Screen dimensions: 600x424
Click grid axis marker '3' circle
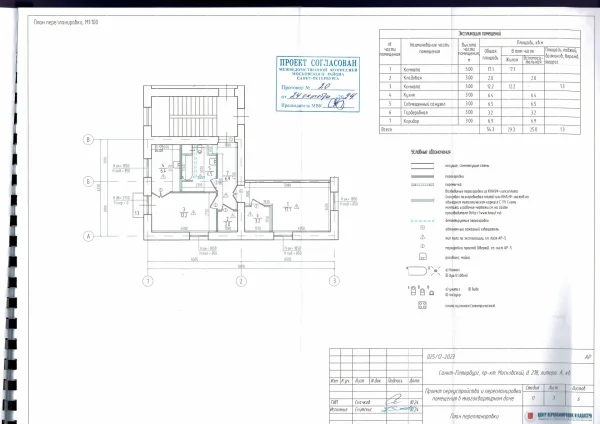[x=334, y=281]
